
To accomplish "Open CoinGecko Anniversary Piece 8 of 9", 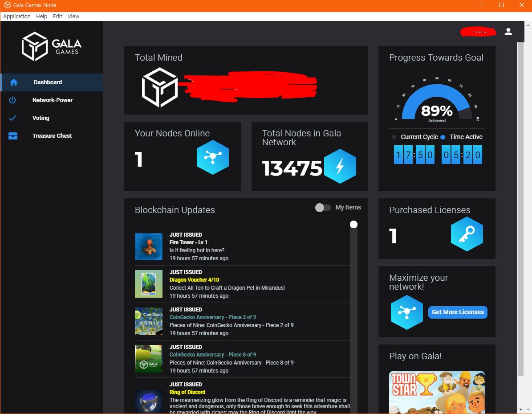I will 213,355.
